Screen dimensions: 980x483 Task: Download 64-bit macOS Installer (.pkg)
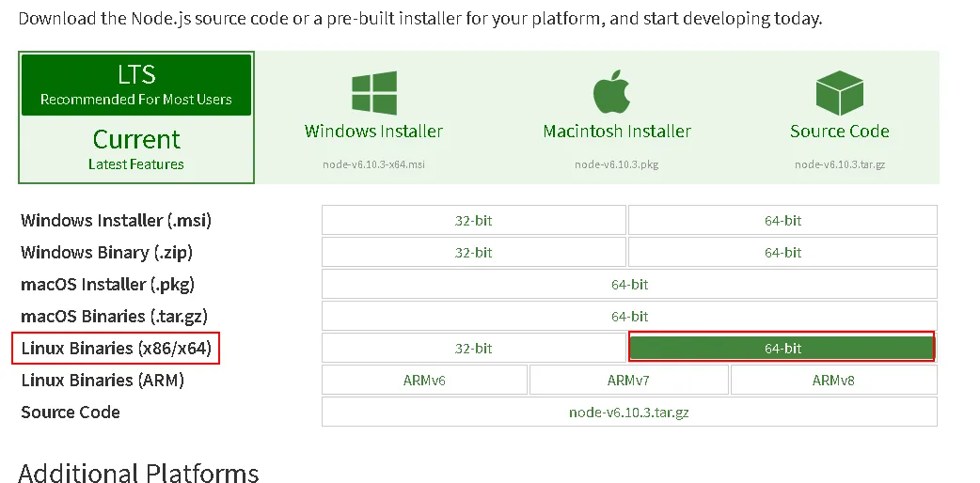click(629, 284)
